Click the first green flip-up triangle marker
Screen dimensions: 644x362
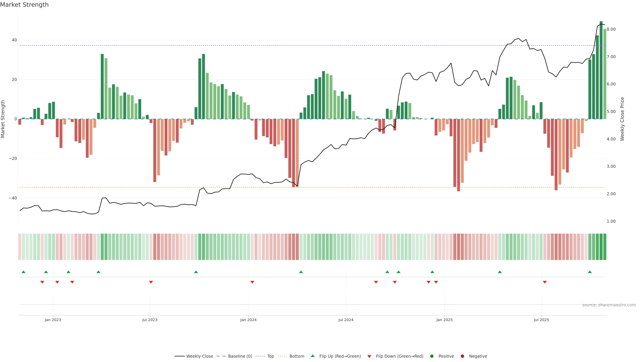click(x=23, y=272)
